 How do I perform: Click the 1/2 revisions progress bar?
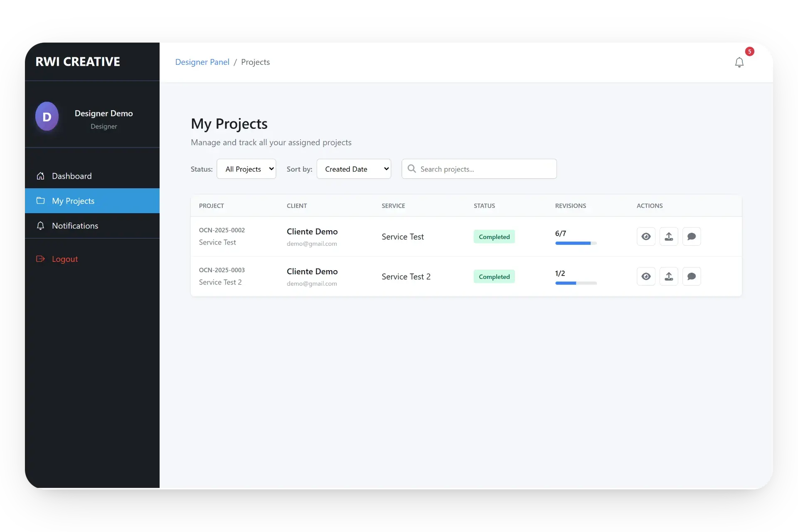pos(576,283)
